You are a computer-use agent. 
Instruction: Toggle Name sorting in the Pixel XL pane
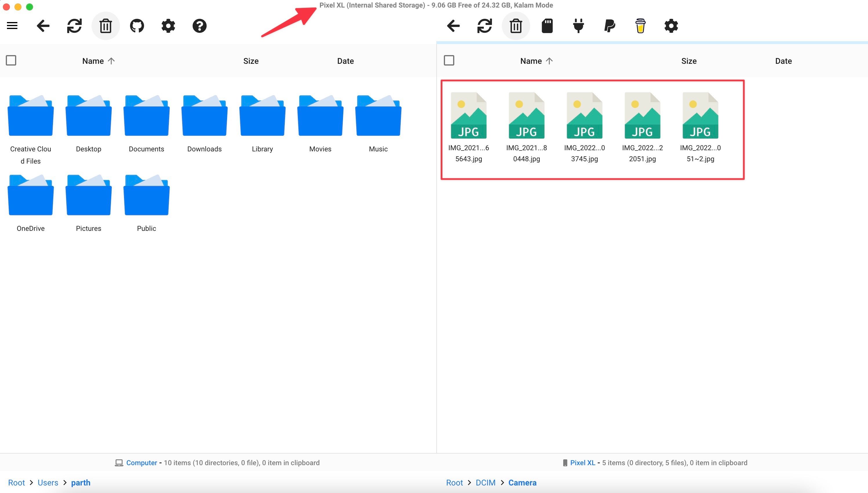point(536,61)
